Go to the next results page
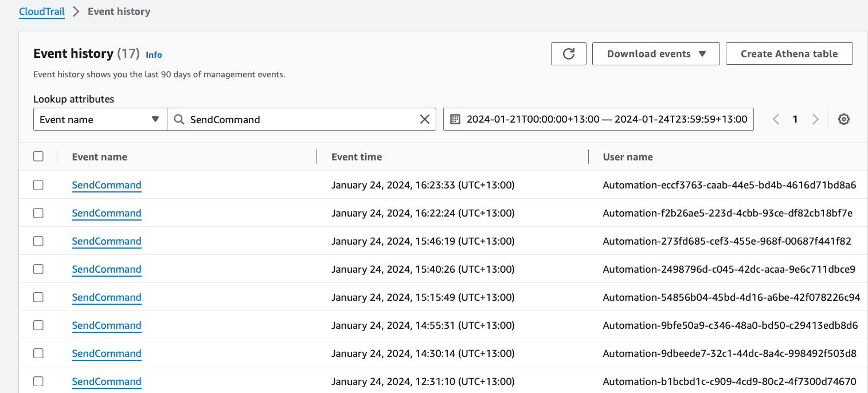 coord(815,119)
